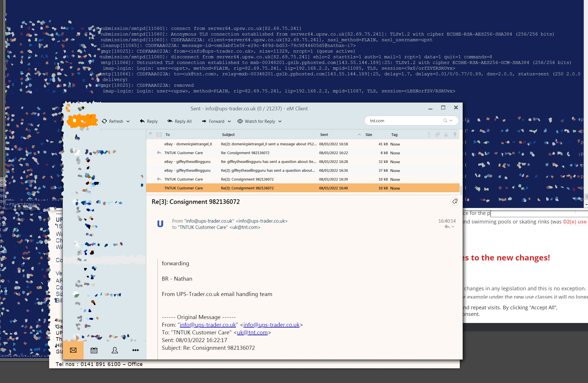The image size is (588, 383).
Task: Click the Refresh icon in eM Client toolbar
Action: point(104,121)
